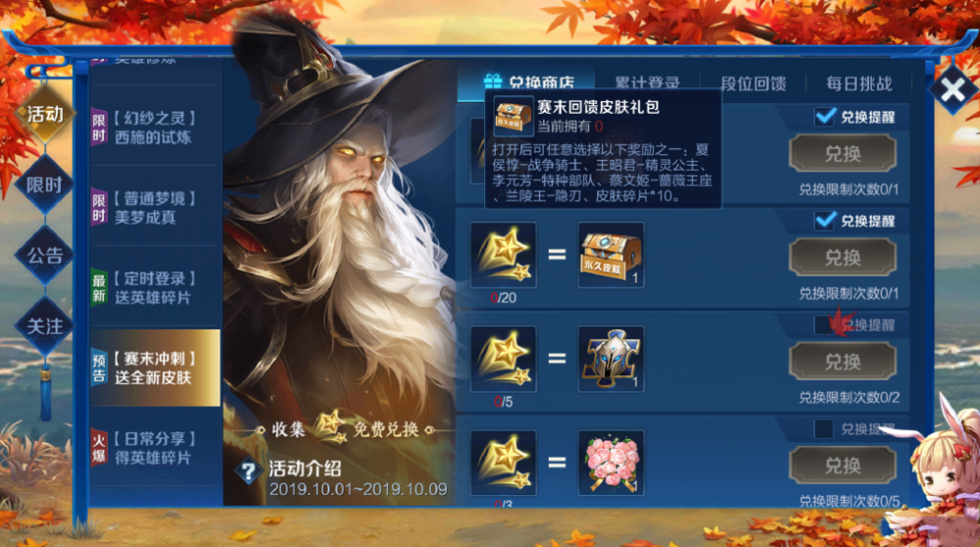Uncheck 兑换提醒 for the first reward
980x547 pixels.
click(824, 117)
